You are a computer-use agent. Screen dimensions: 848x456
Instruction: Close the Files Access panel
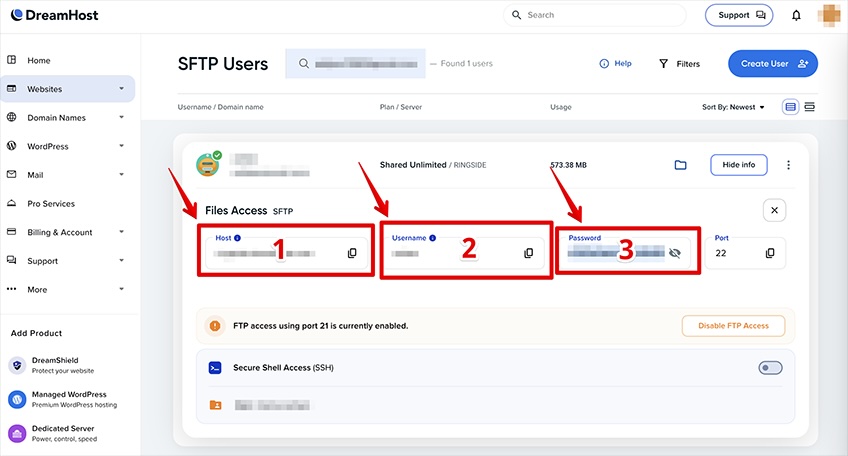[x=774, y=210]
